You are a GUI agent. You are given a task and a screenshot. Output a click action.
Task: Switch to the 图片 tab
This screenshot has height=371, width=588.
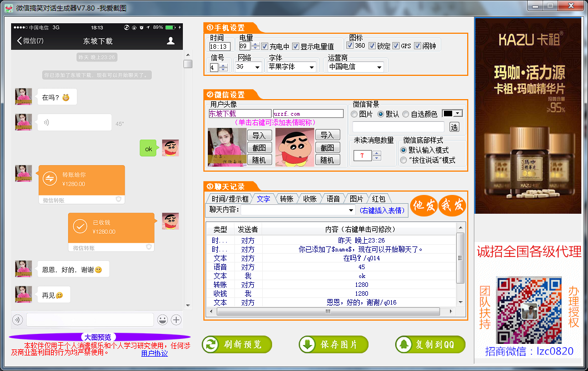click(356, 199)
